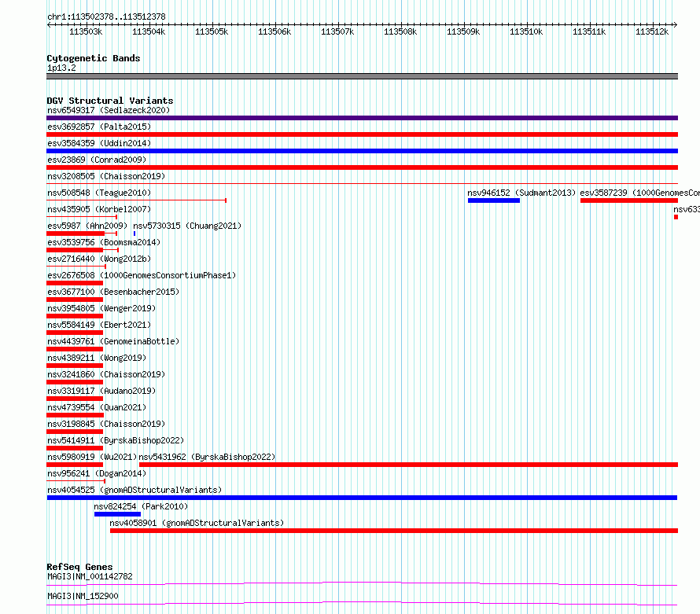The image size is (700, 614).
Task: Select nsv508548 (Teague2010) variant label
Action: click(x=99, y=193)
